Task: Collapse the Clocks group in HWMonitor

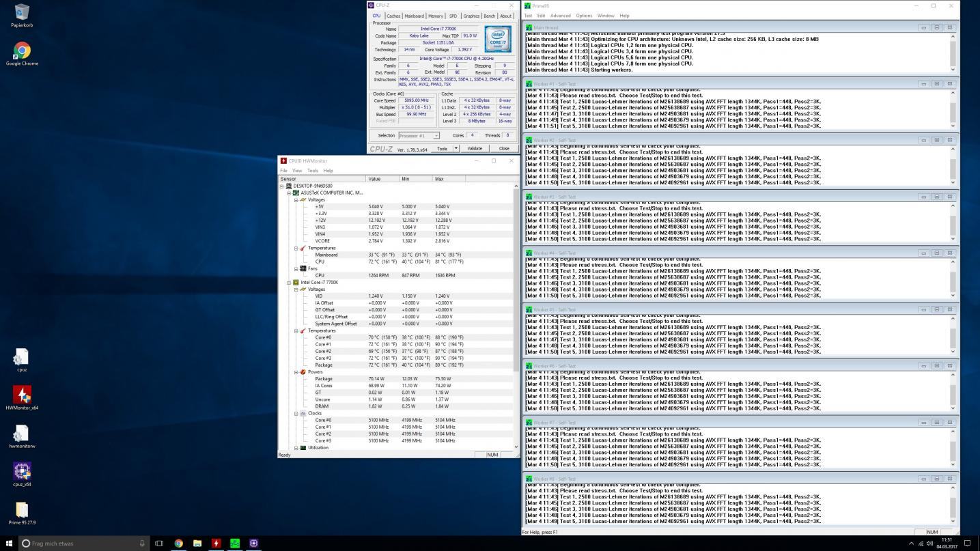Action: coord(296,413)
